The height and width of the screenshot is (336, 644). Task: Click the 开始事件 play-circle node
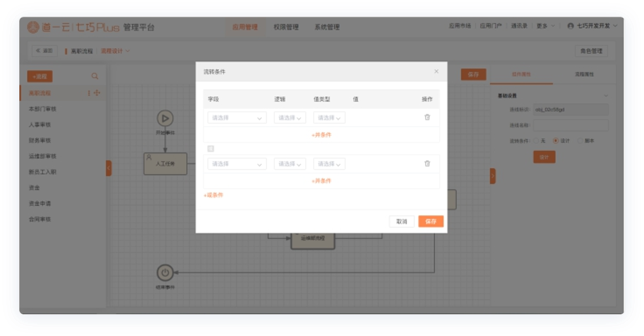(x=165, y=118)
